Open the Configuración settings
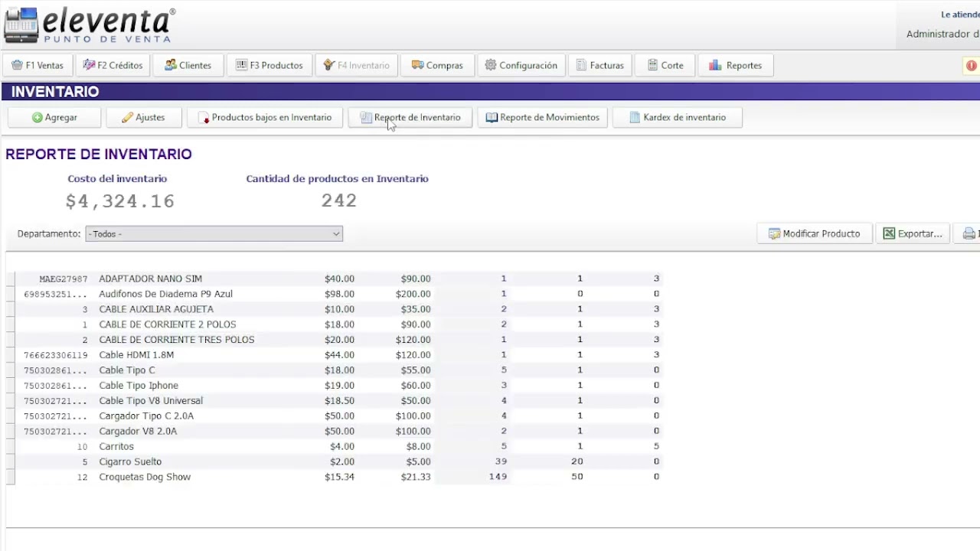980x551 pixels. 521,65
